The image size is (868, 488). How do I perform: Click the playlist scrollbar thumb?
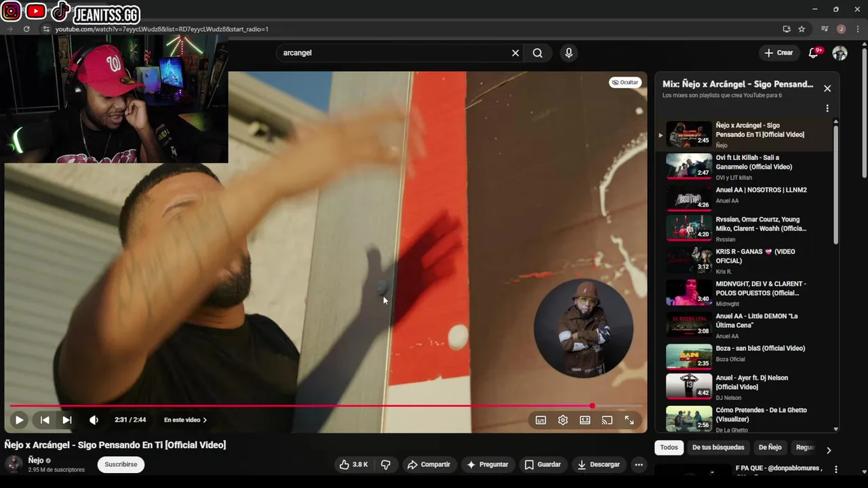pos(835,184)
